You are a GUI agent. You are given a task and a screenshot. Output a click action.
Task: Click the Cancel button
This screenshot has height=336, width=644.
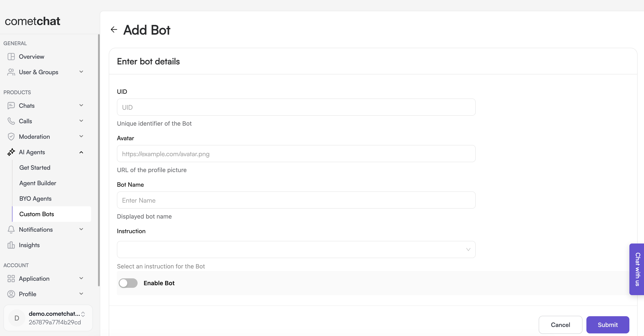coord(560,324)
